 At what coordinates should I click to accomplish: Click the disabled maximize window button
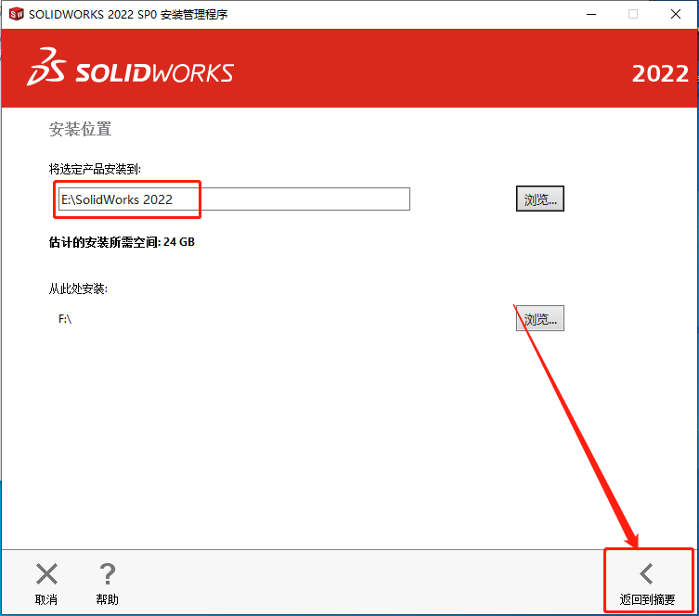tap(632, 14)
